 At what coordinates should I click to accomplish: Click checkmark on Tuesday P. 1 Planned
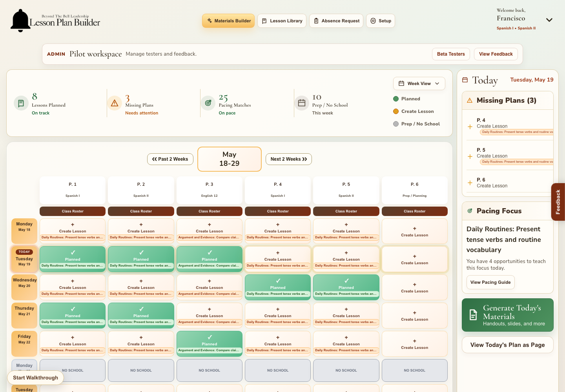tap(73, 253)
